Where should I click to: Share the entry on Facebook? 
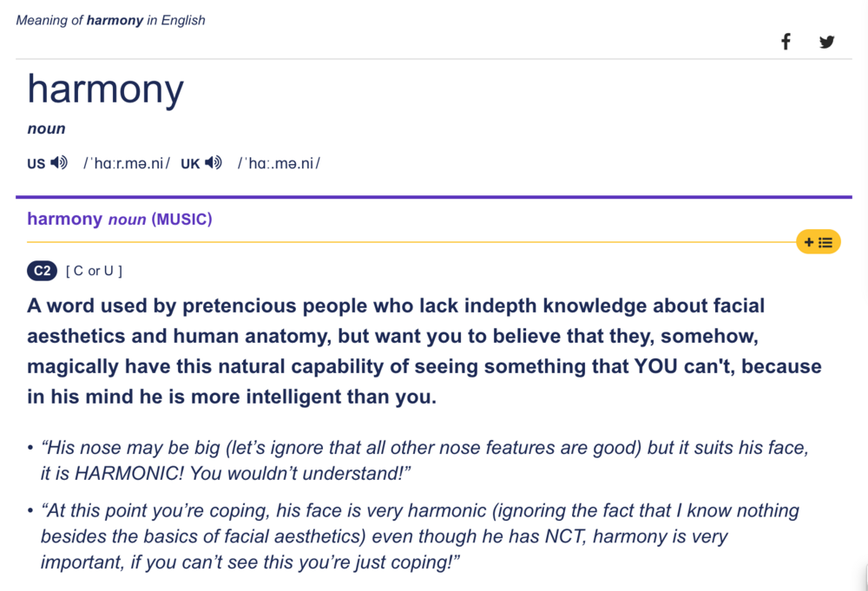point(786,42)
